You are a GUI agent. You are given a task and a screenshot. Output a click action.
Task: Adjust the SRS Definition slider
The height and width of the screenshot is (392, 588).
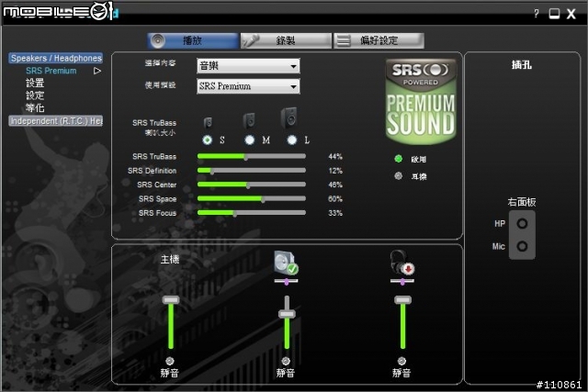(x=252, y=171)
